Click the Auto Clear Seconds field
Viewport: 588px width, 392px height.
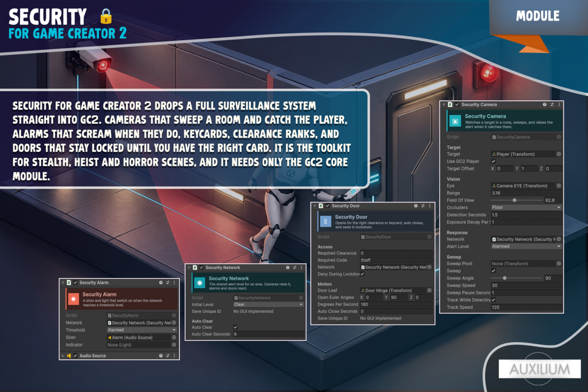click(x=268, y=334)
